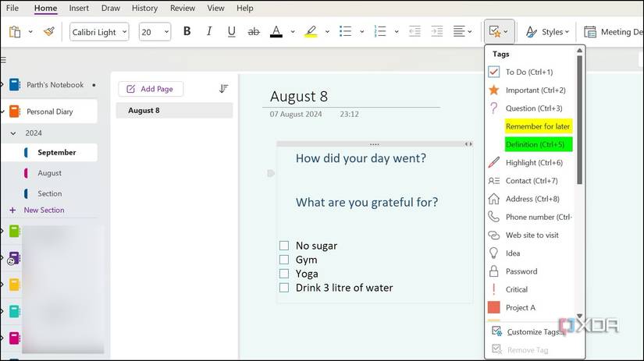The image size is (644, 361).
Task: Apply the Password lock tag
Action: 530,271
